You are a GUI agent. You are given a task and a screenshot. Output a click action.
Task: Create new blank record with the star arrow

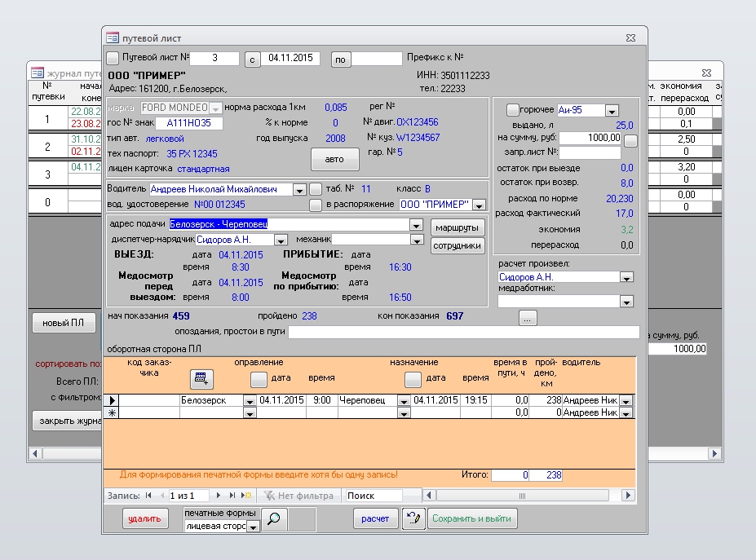245,496
